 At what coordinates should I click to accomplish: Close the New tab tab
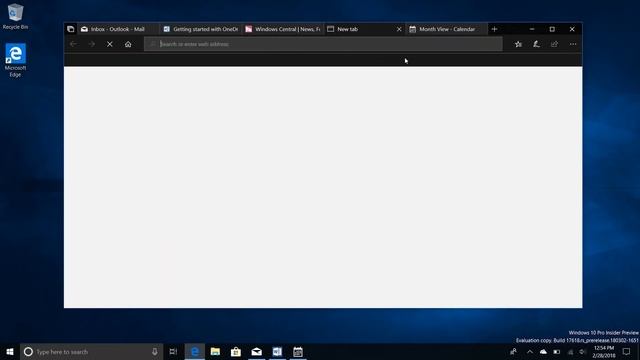click(x=399, y=29)
